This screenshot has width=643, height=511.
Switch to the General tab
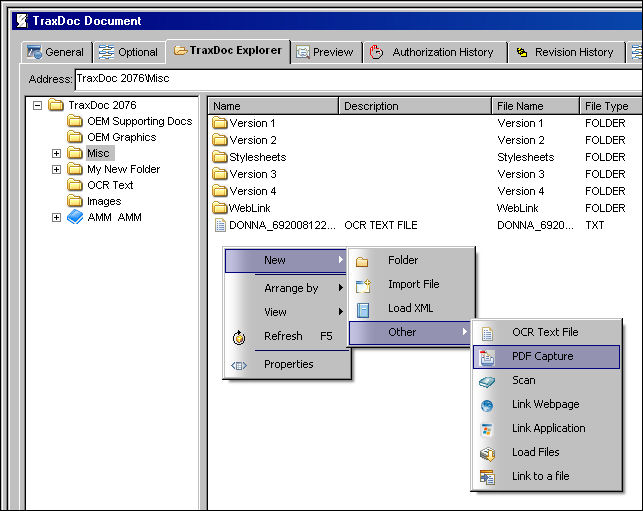(x=56, y=52)
